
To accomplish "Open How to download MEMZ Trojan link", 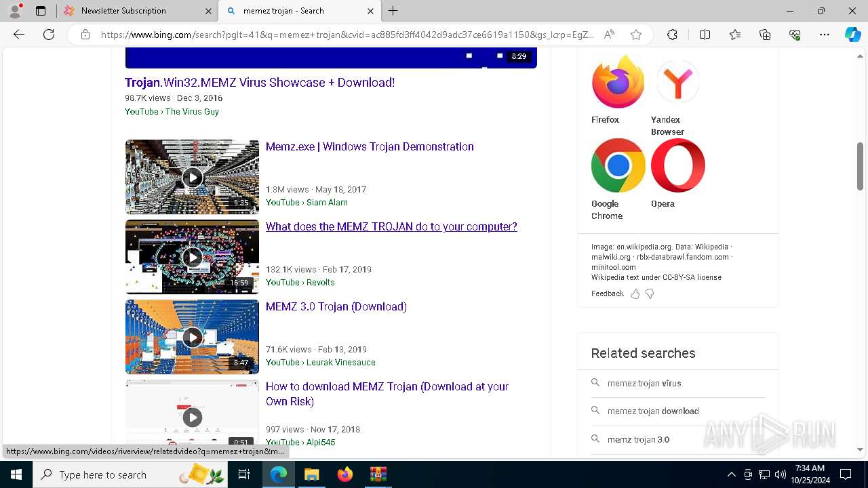I will click(387, 394).
